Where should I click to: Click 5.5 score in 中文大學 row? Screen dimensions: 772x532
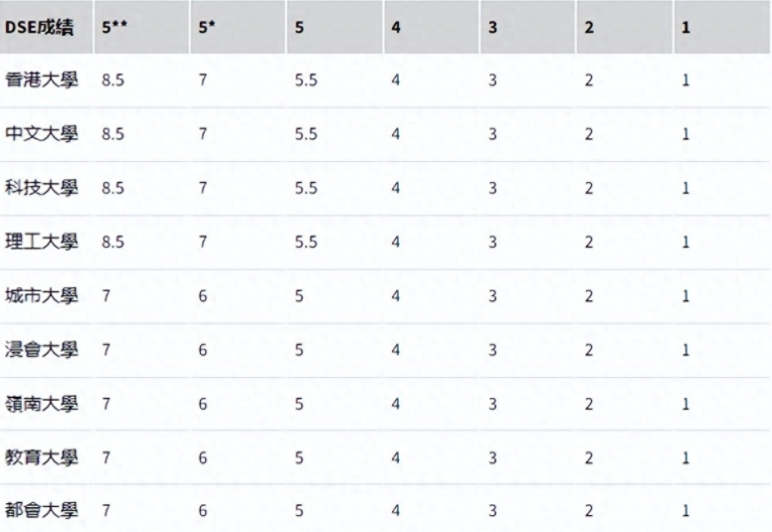(x=305, y=134)
